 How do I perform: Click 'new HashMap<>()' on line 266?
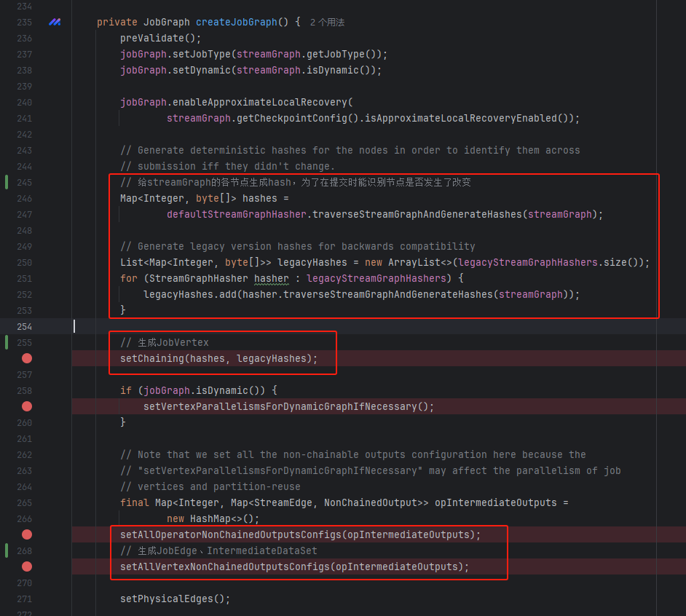pyautogui.click(x=210, y=519)
